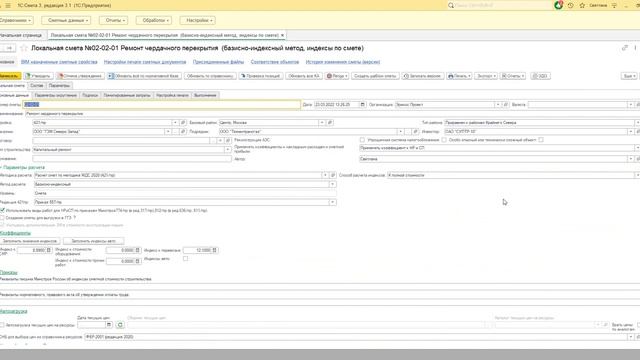
Task: Open the Экспорт dropdown button
Action: click(486, 76)
